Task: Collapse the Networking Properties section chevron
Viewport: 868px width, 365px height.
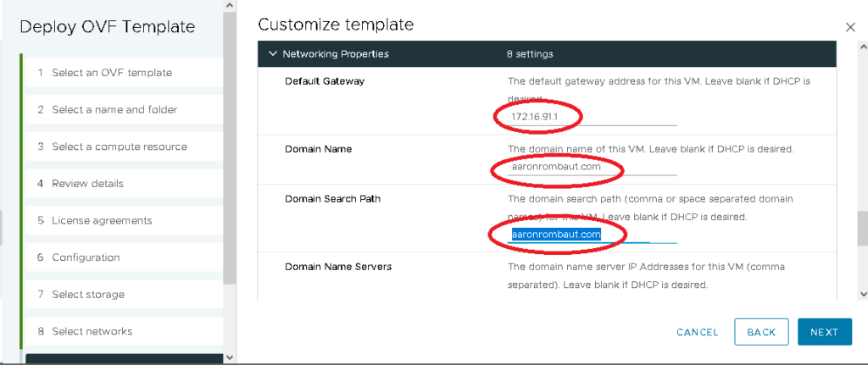Action: [x=272, y=54]
